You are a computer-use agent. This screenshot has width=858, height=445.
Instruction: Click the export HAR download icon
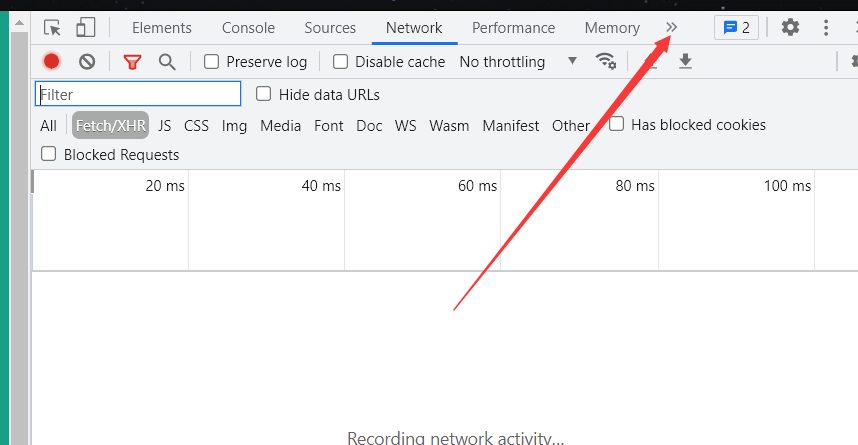click(685, 61)
